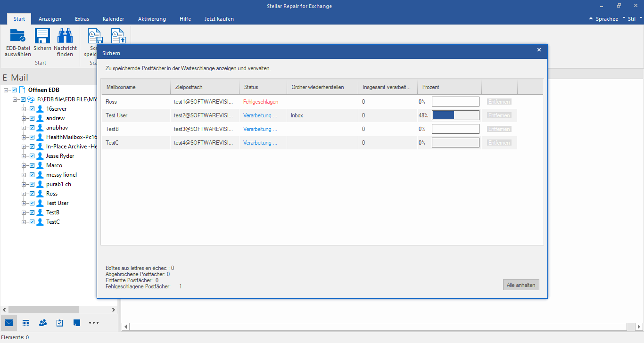Switch to mail view icon in bottom bar
644x343 pixels.
tap(9, 323)
